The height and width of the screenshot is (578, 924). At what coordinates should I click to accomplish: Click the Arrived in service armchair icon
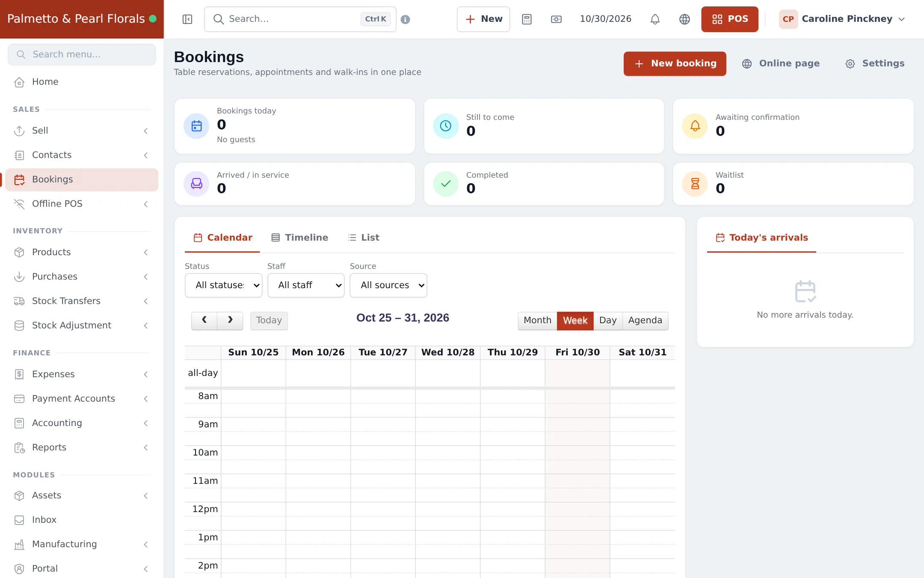click(x=196, y=184)
